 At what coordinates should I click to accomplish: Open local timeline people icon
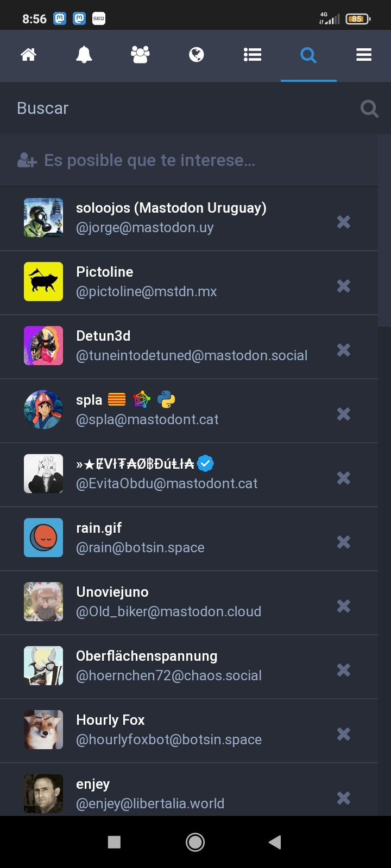pos(140,55)
